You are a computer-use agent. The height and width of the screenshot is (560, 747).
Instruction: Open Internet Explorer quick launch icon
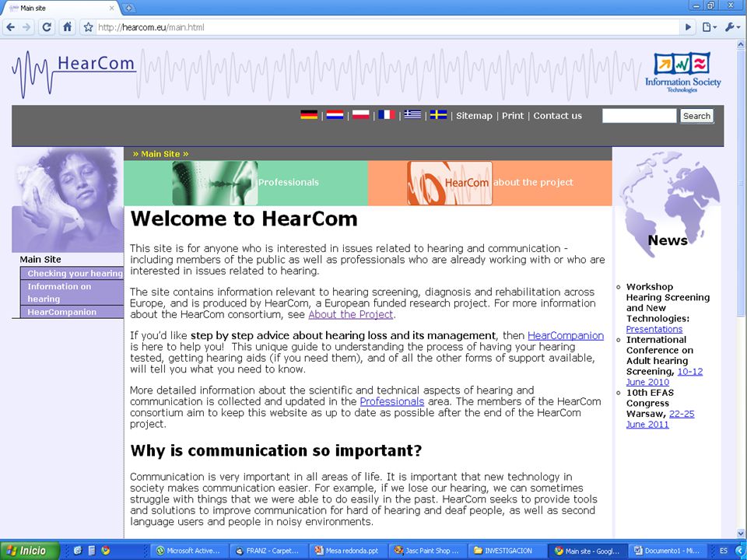[x=78, y=551]
